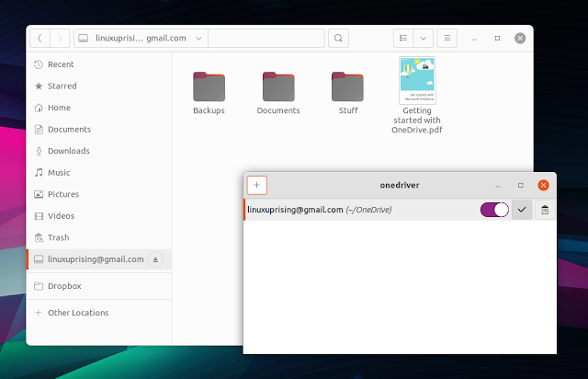Expand the path bar location dropdown
This screenshot has width=588, height=379.
tap(198, 39)
